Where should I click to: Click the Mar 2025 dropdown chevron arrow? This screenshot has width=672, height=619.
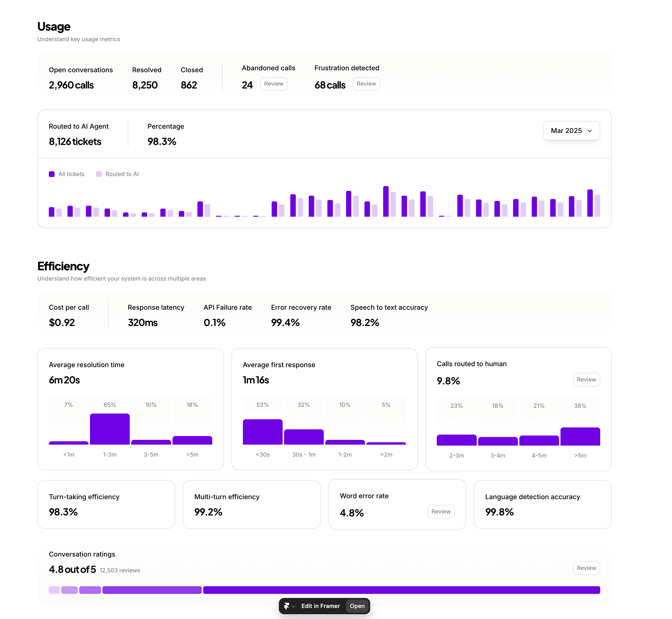pos(589,131)
